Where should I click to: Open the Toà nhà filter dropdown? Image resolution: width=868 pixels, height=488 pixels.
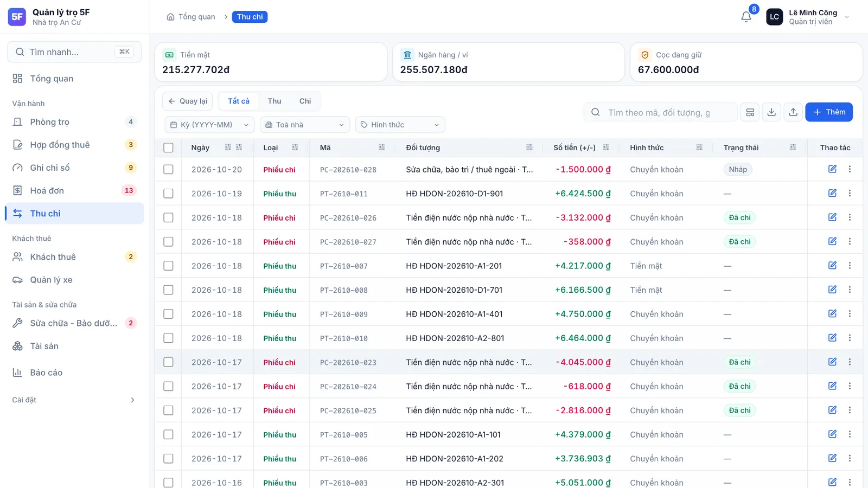(305, 125)
